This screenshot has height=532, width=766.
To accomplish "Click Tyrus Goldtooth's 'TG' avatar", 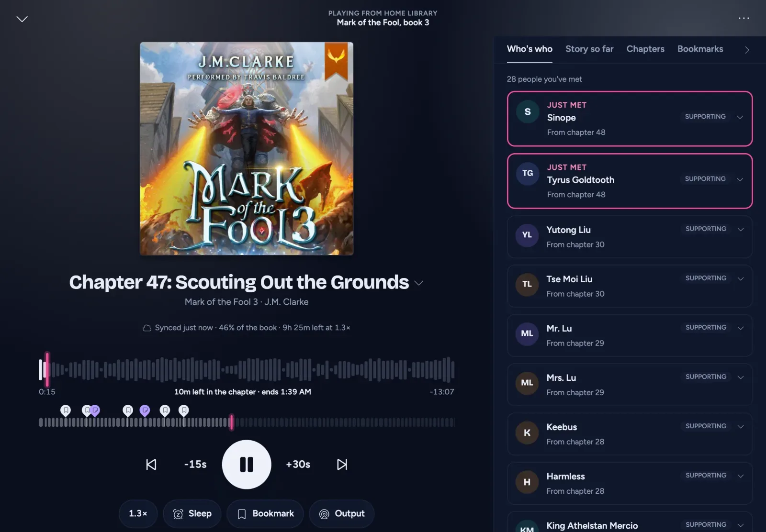I will [528, 173].
